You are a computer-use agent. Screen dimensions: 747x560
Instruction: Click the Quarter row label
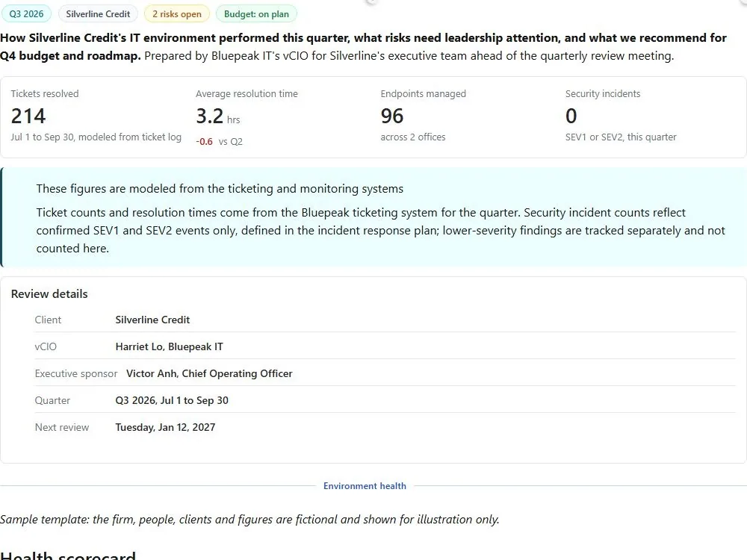pyautogui.click(x=52, y=400)
